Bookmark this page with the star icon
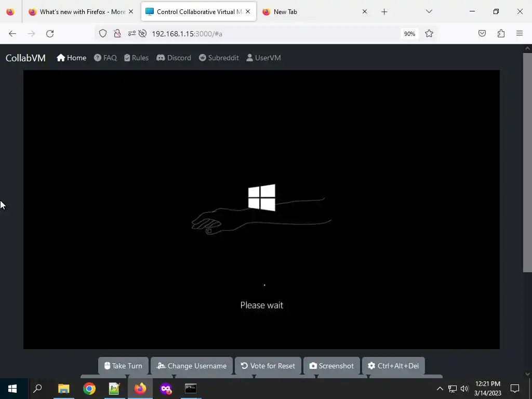The height and width of the screenshot is (399, 532). [x=429, y=33]
